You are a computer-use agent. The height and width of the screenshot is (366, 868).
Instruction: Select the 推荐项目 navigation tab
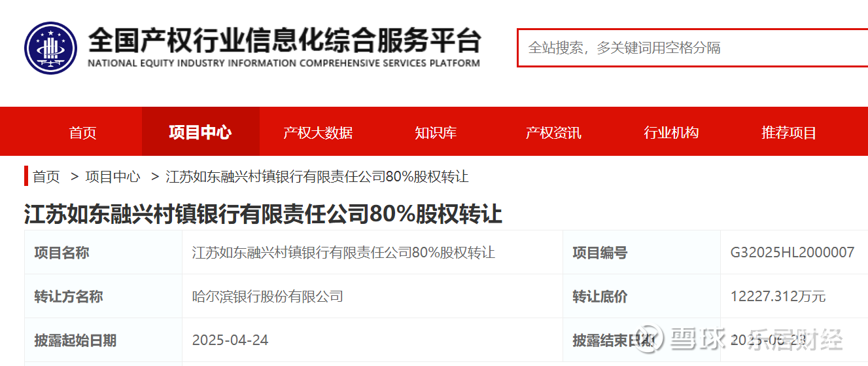pyautogui.click(x=789, y=132)
